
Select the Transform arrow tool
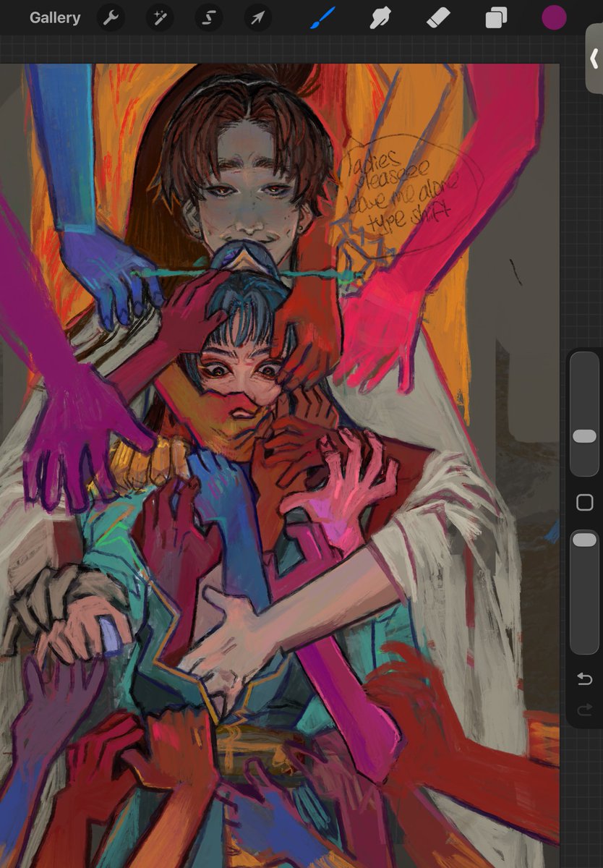(257, 18)
